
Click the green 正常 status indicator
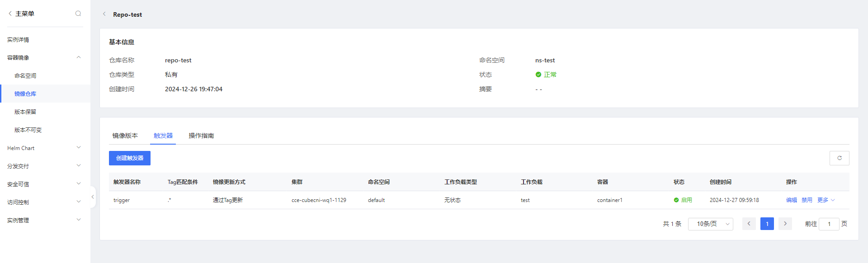(x=546, y=75)
